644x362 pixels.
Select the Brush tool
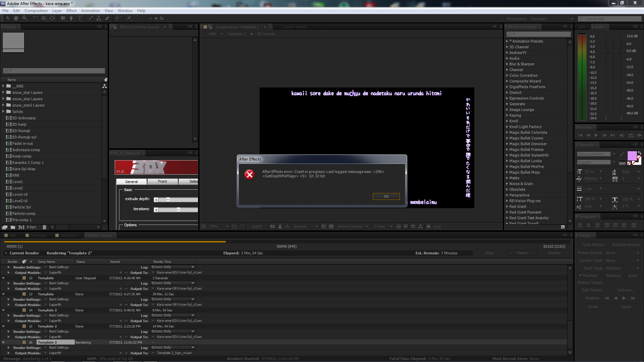tap(91, 18)
